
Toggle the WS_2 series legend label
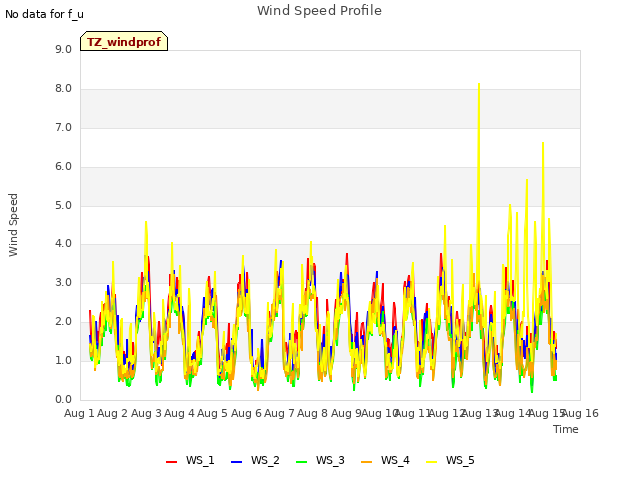(265, 460)
